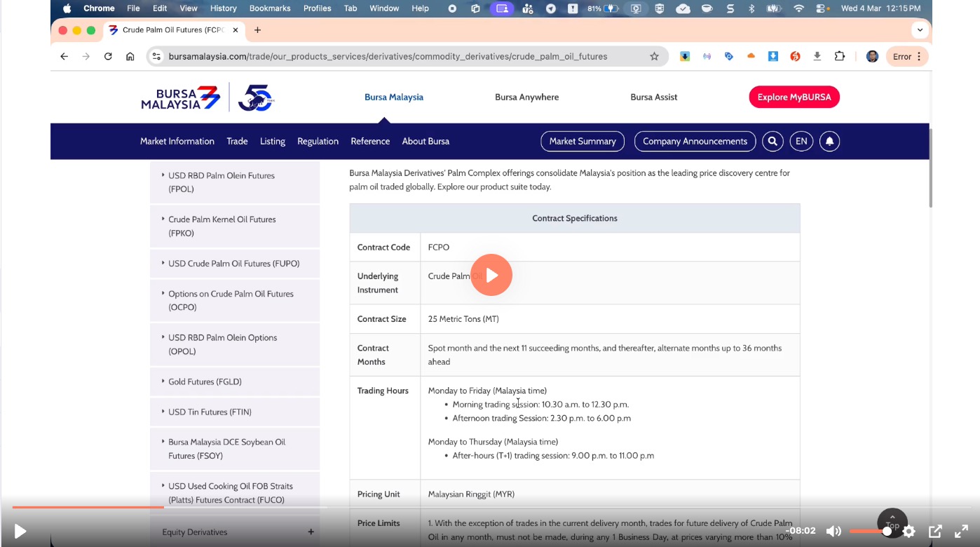Open the Chrome menu next to Error

click(x=920, y=57)
